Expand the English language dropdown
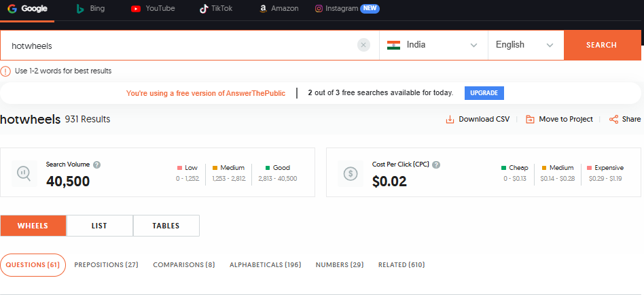Screen dimensions: 644x295 pos(526,45)
